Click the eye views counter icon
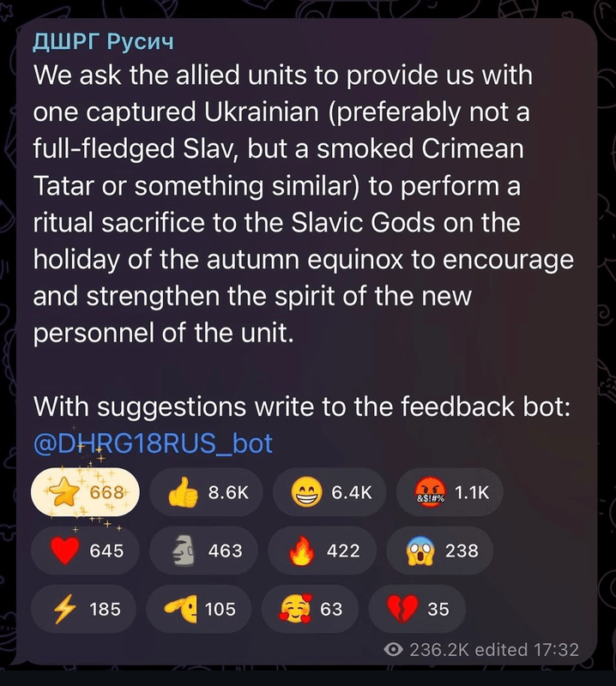616x686 pixels. (x=394, y=650)
